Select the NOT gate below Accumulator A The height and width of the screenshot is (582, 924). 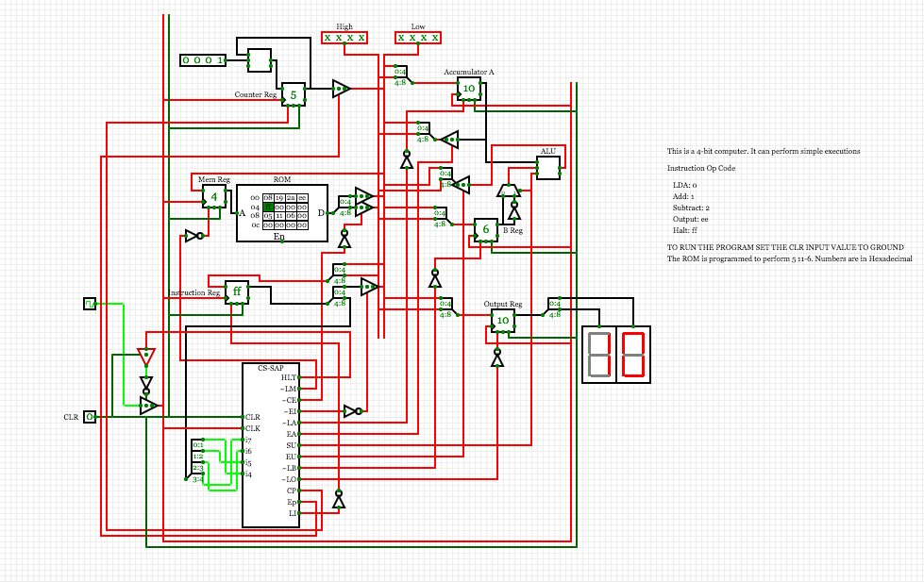pyautogui.click(x=407, y=159)
